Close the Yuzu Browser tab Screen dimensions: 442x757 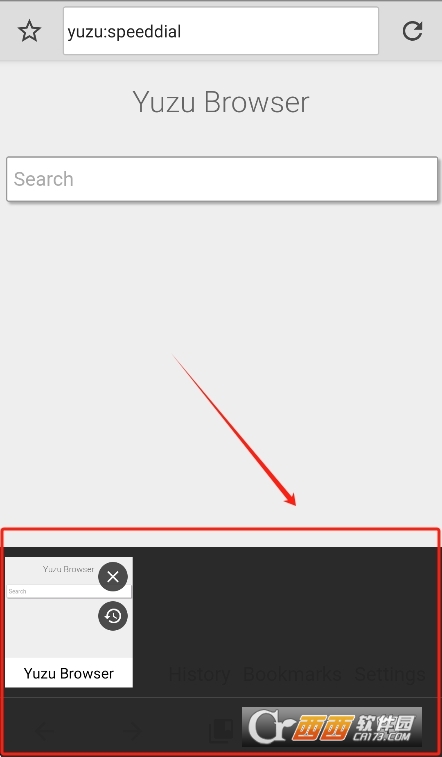113,576
